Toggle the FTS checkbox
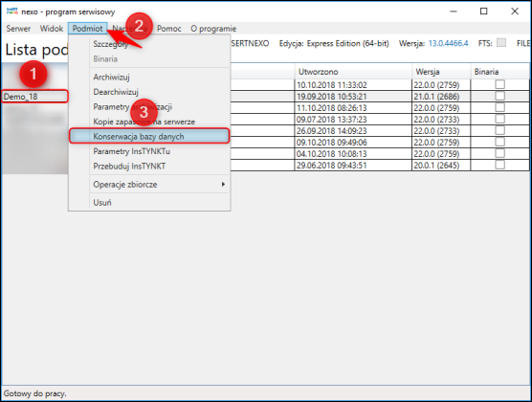Screen dimensions: 532x402 click(x=501, y=43)
